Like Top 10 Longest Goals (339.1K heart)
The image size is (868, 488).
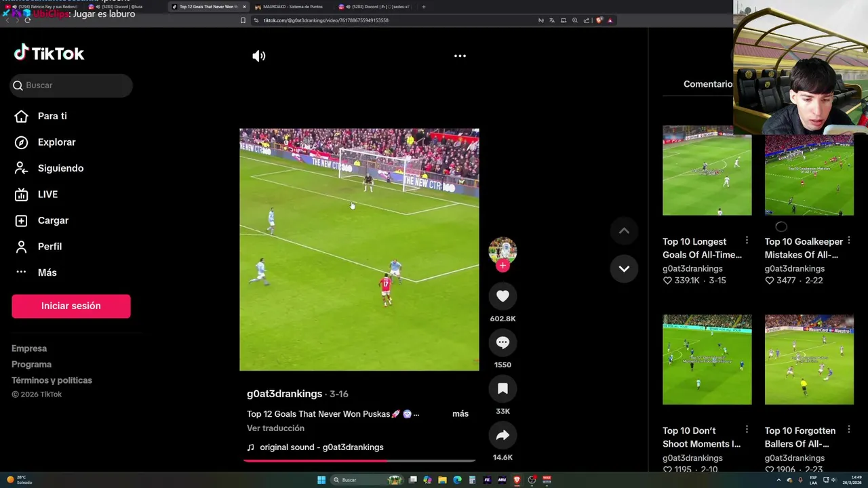(667, 281)
